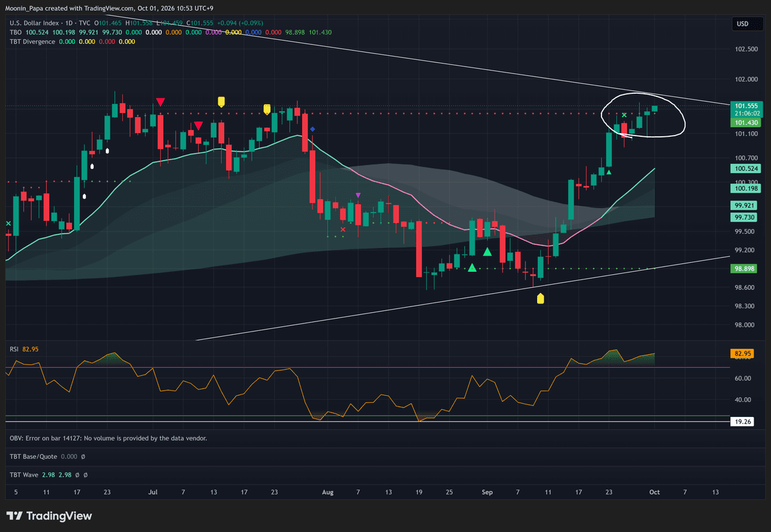Click the TradingView logo
771x532 pixels.
pos(49,516)
